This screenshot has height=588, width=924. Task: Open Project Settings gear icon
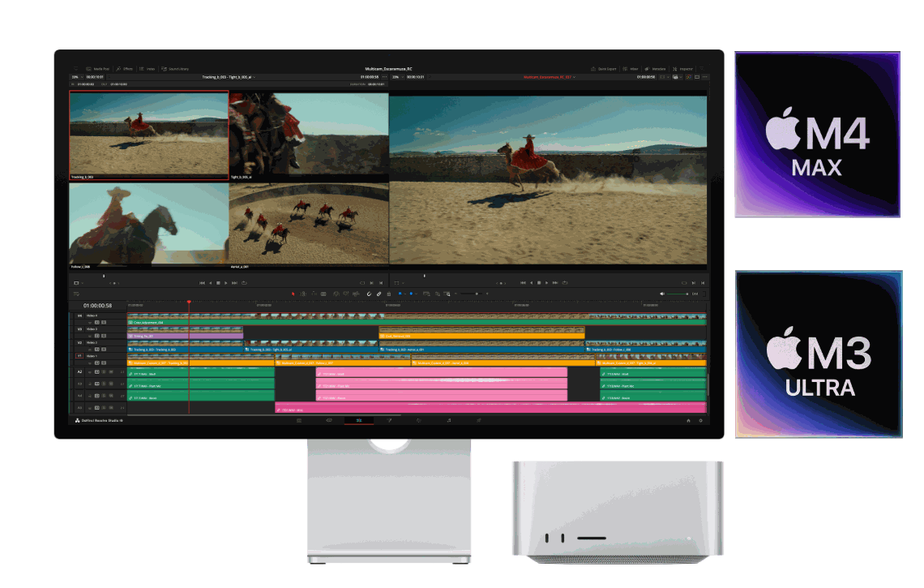(700, 420)
